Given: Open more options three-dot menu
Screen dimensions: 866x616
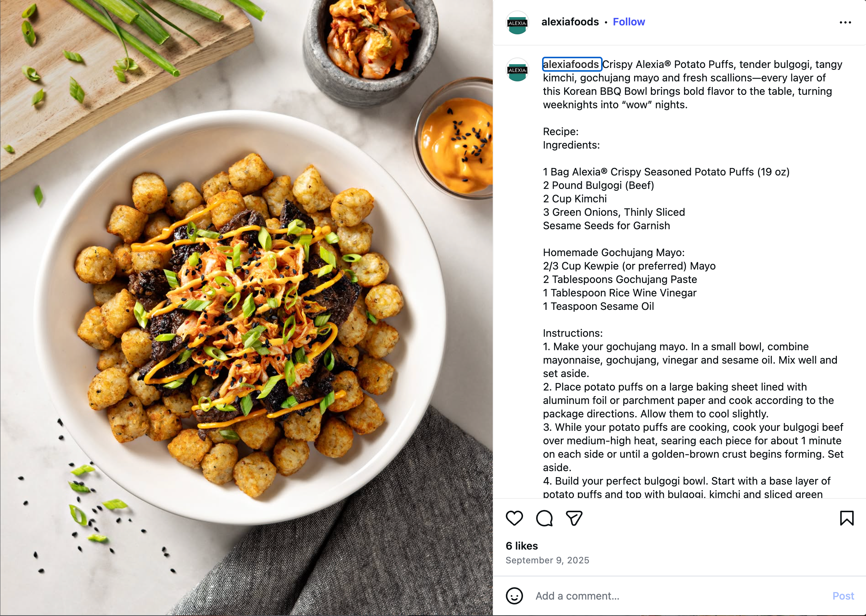Looking at the screenshot, I should point(845,22).
